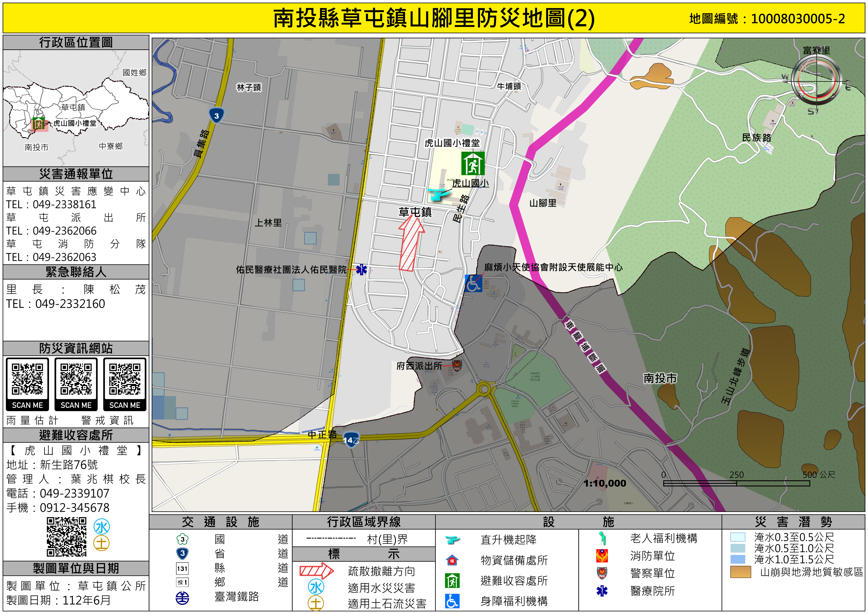
Task: Click the compass rose on the map
Action: 817,81
